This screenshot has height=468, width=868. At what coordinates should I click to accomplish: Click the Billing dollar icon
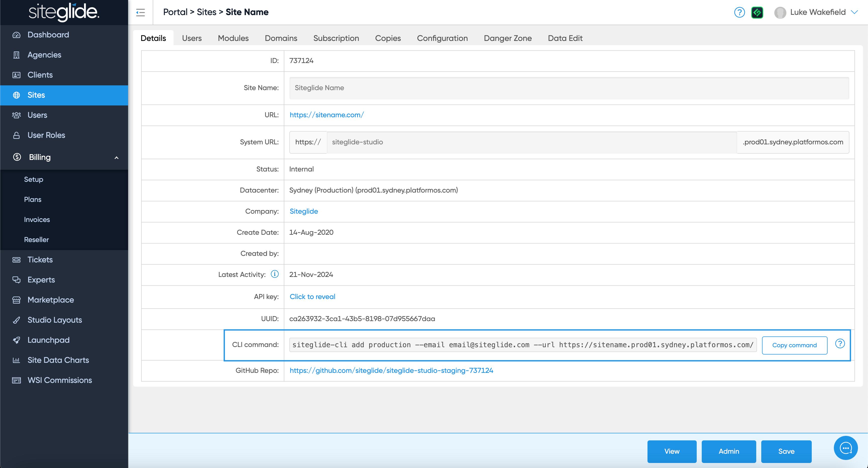coord(17,157)
